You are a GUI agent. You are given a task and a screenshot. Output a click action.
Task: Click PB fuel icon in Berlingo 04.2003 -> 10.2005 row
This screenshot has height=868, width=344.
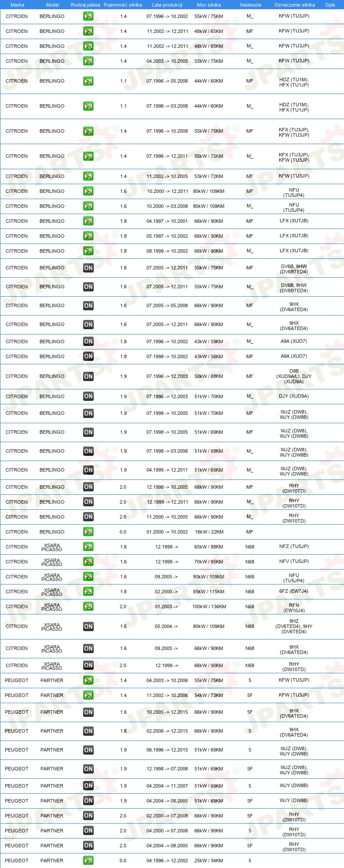point(88,61)
